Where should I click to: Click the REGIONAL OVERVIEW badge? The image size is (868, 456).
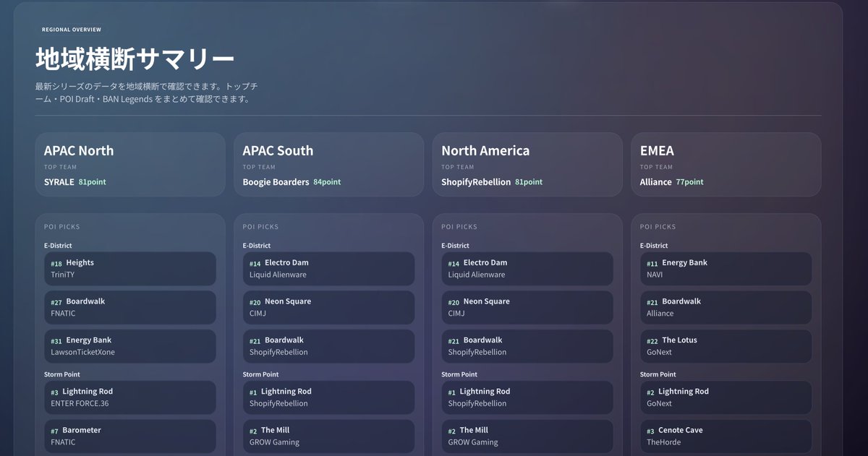(x=72, y=30)
